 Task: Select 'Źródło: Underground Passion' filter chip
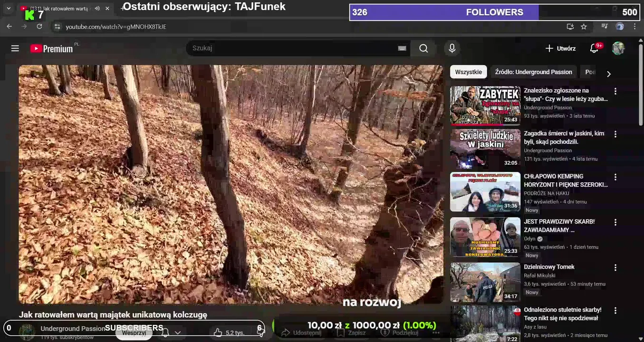click(x=533, y=72)
